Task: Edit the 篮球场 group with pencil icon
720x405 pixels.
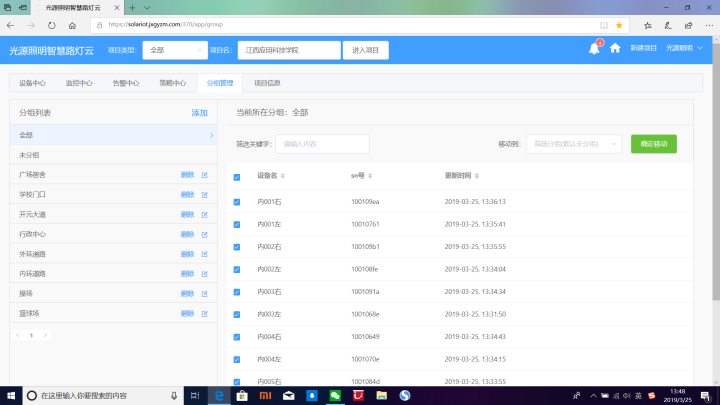Action: (x=205, y=314)
